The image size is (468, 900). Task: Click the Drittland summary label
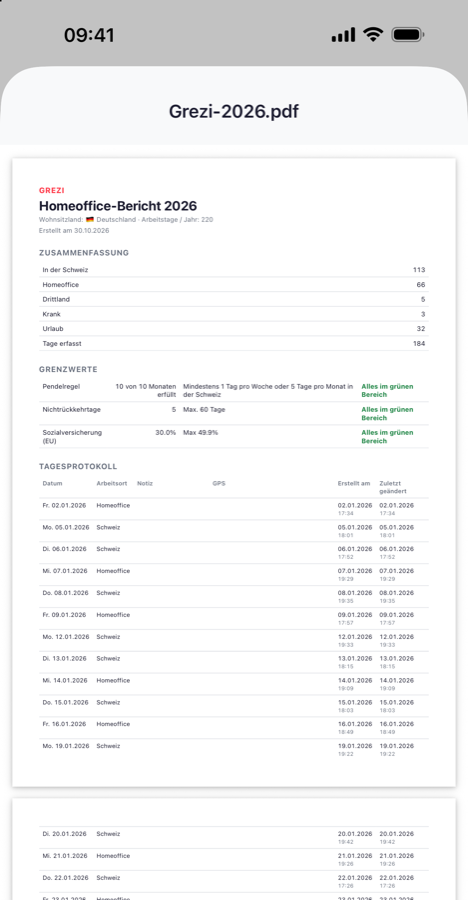click(x=56, y=300)
